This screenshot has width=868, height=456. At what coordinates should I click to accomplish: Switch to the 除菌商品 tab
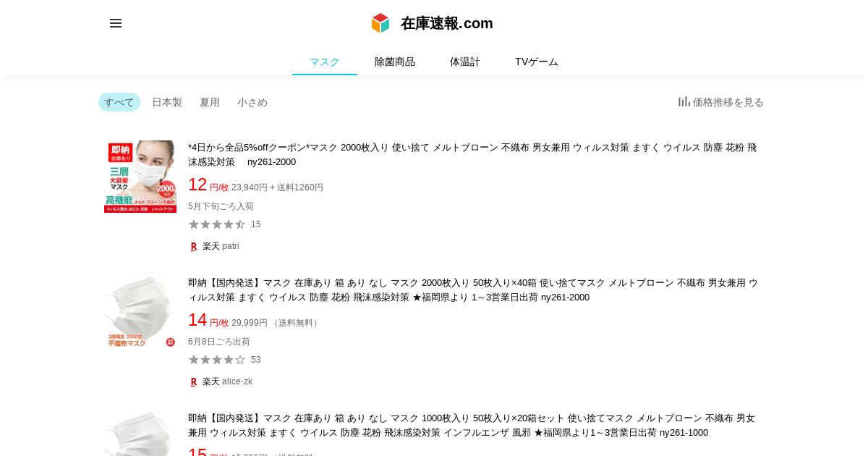395,62
